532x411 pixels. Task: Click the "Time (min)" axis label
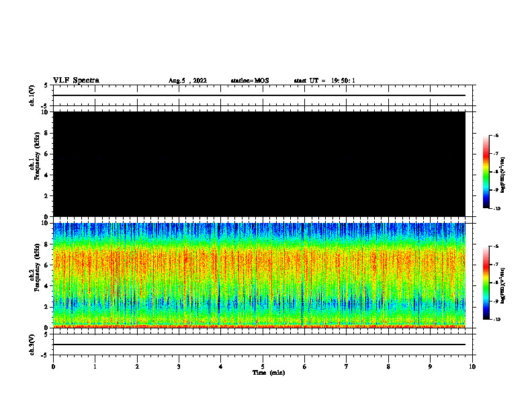(269, 373)
